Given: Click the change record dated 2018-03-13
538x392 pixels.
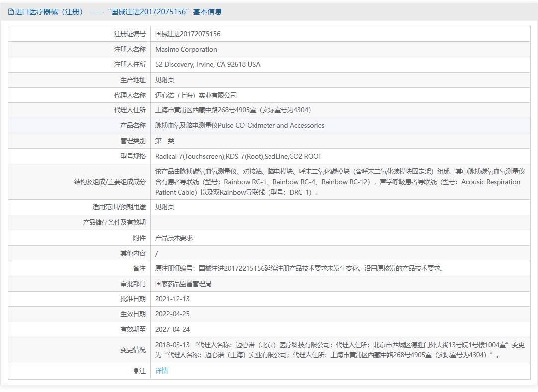Looking at the screenshot, I should (x=340, y=350).
